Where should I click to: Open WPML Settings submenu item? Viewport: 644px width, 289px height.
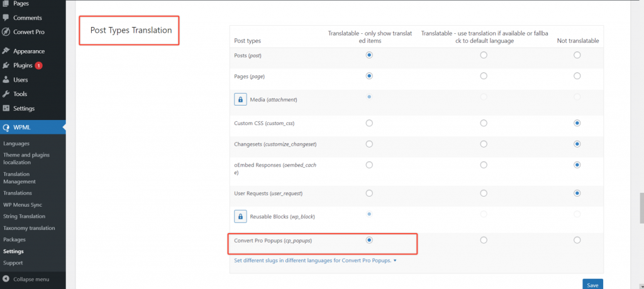click(x=13, y=251)
